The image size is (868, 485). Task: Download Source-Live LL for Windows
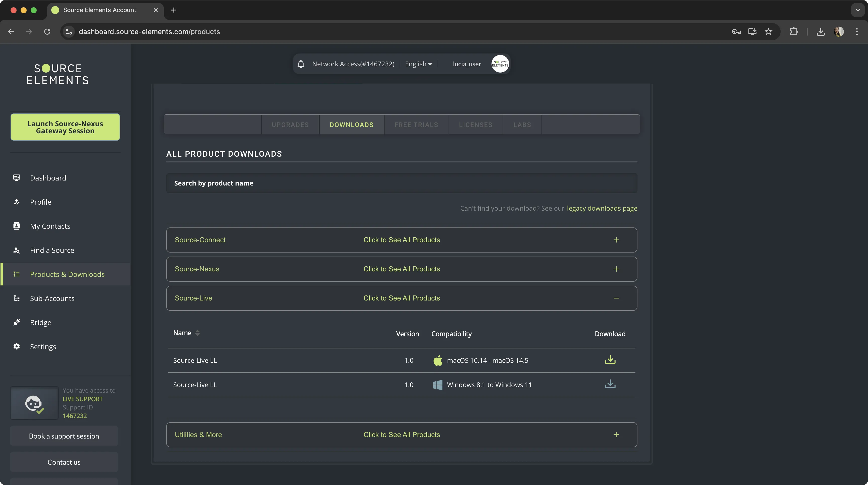[610, 384]
